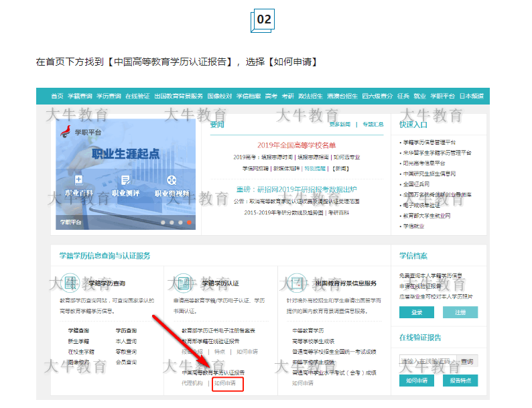Open 日本频道 in the navigation bar
532x408 pixels.
tap(472, 96)
